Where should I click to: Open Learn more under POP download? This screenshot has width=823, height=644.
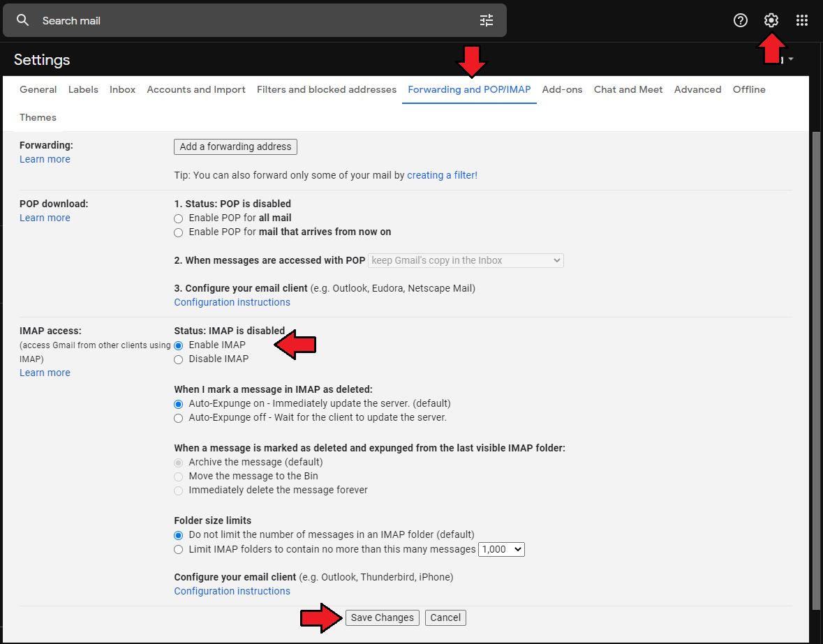[45, 218]
